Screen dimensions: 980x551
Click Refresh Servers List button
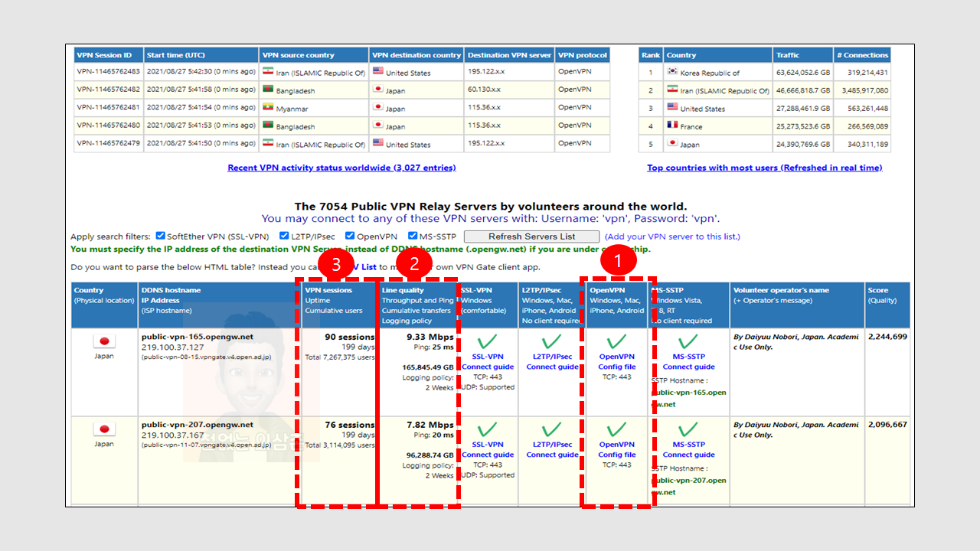click(531, 236)
